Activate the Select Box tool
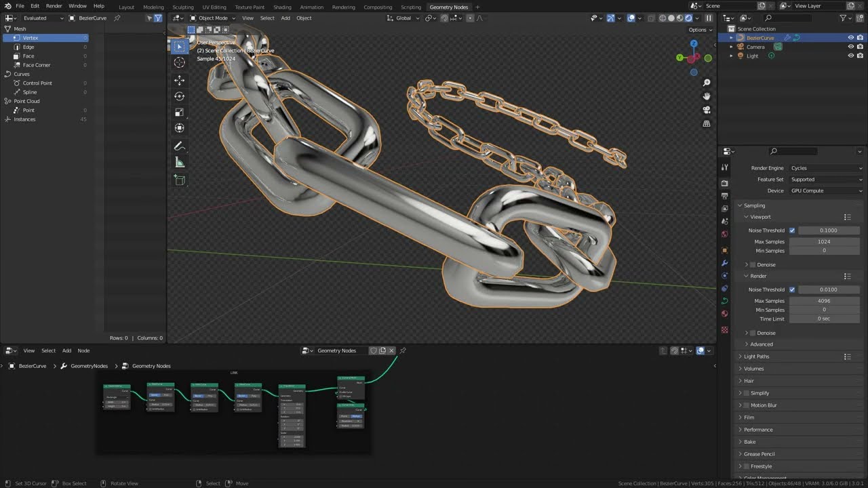Screen dimensions: 868x488 click(179, 46)
